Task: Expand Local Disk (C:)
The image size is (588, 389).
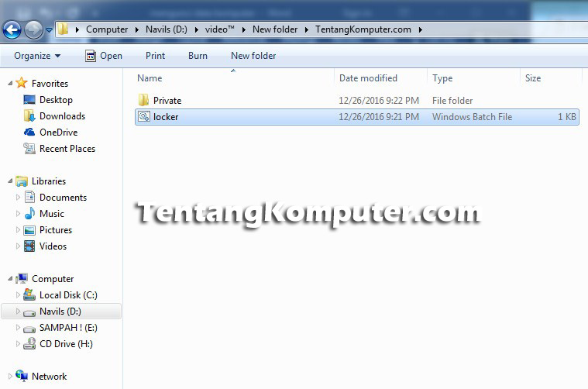Action: tap(18, 294)
